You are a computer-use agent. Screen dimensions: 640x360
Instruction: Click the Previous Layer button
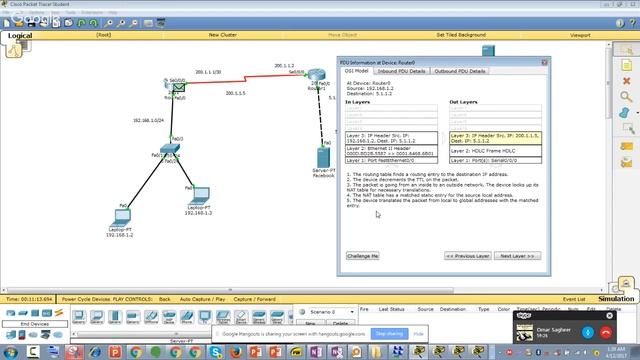(x=468, y=256)
